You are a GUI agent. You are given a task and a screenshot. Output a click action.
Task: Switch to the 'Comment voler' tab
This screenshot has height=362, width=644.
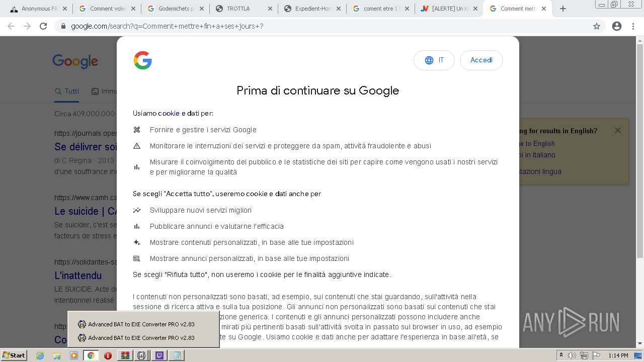pos(108,9)
